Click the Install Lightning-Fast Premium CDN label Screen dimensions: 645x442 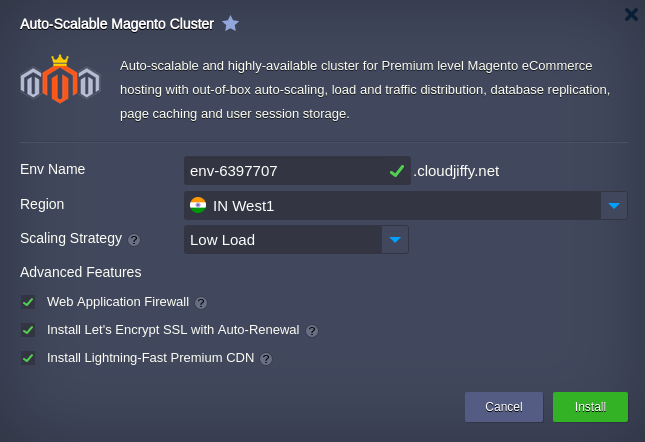(151, 358)
